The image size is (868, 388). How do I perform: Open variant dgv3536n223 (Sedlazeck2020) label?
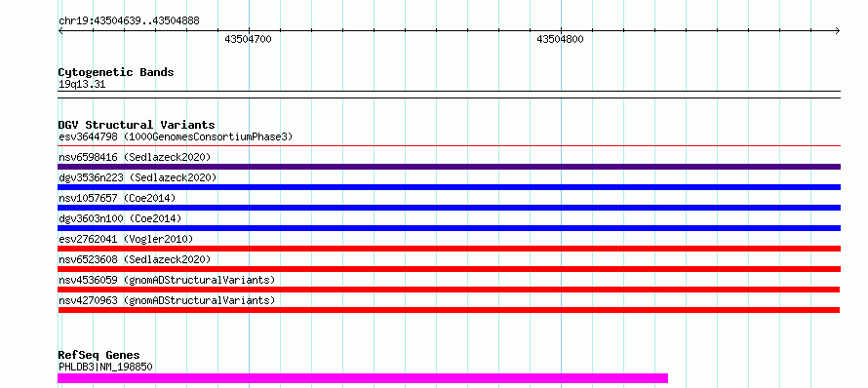click(138, 177)
